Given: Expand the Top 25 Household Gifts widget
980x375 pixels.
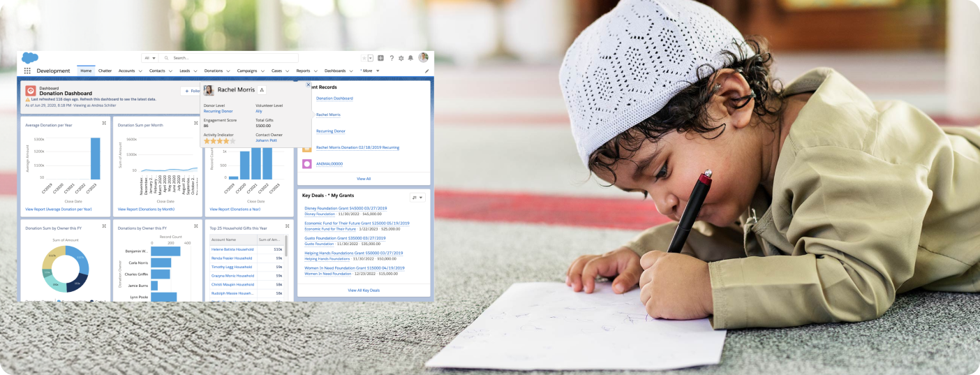Looking at the screenshot, I should click(x=287, y=226).
